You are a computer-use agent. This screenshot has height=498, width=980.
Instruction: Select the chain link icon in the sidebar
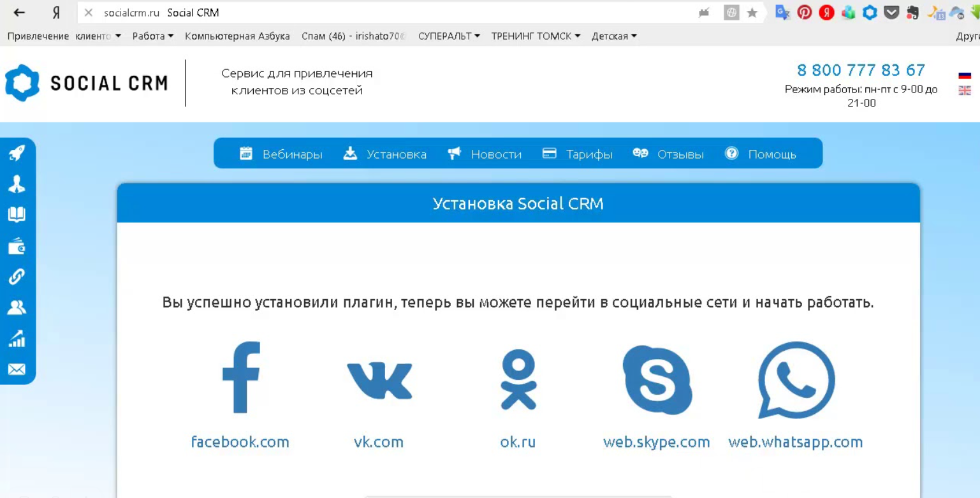click(17, 277)
